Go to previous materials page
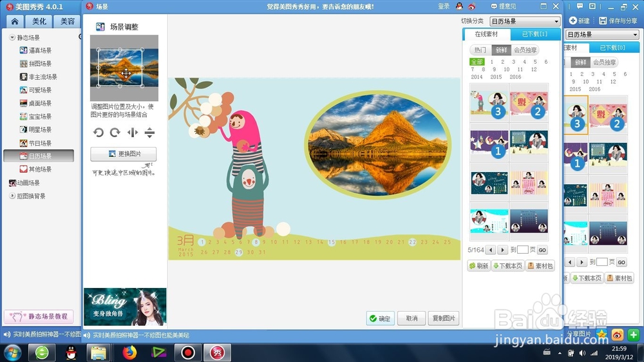 490,250
